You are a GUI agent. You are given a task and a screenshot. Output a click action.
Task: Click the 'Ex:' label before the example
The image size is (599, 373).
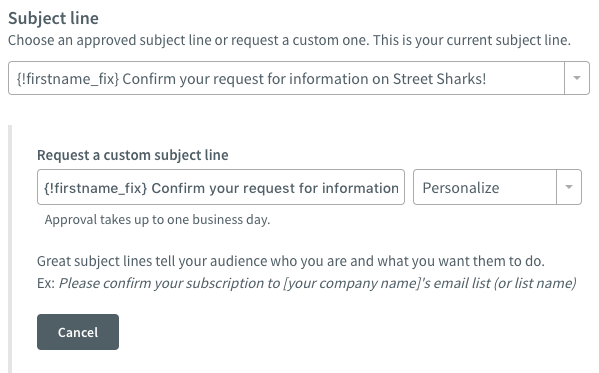point(46,283)
